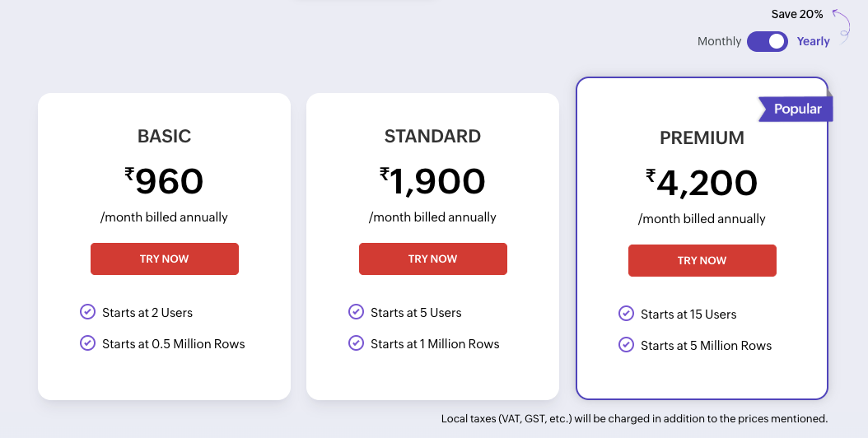Click the PREMIUM plan heading

tap(702, 137)
